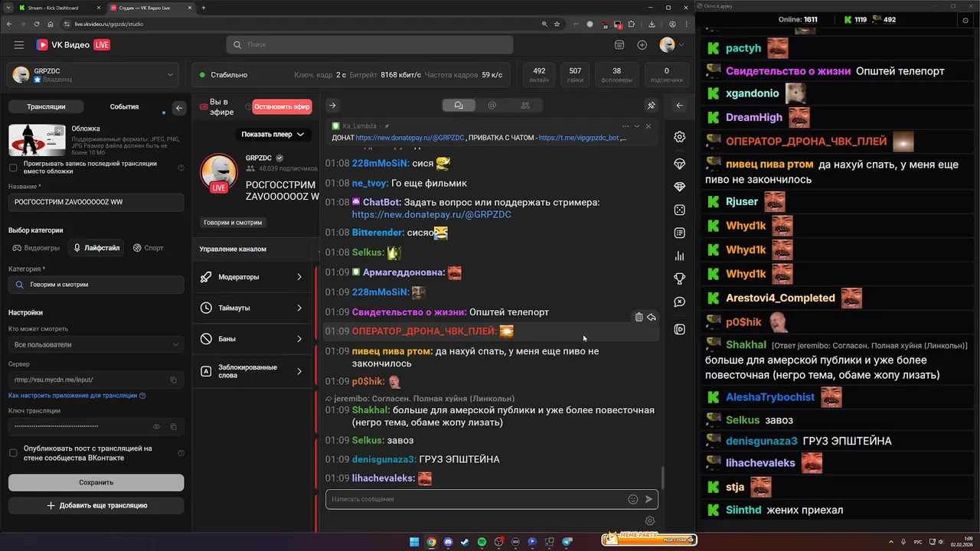The image size is (980, 551).
Task: Delete the hovered message with trash icon
Action: pos(639,317)
